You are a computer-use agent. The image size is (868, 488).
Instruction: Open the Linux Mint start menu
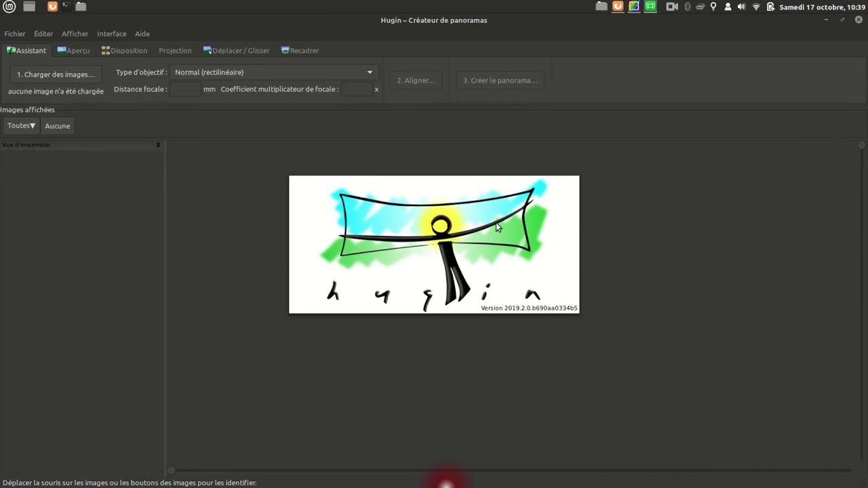pos(9,7)
